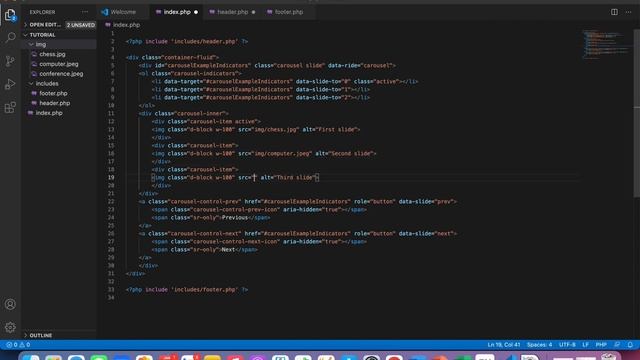Click the 2 UNSAVED badge
The image size is (640, 360).
point(81,25)
